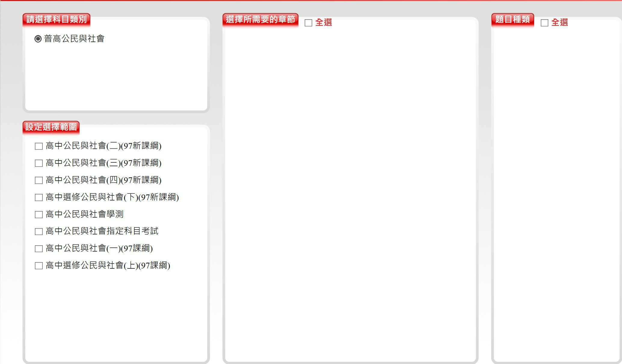Check 高中公民與社會(三)(97新課綱) checkbox
Image resolution: width=622 pixels, height=364 pixels.
(39, 163)
